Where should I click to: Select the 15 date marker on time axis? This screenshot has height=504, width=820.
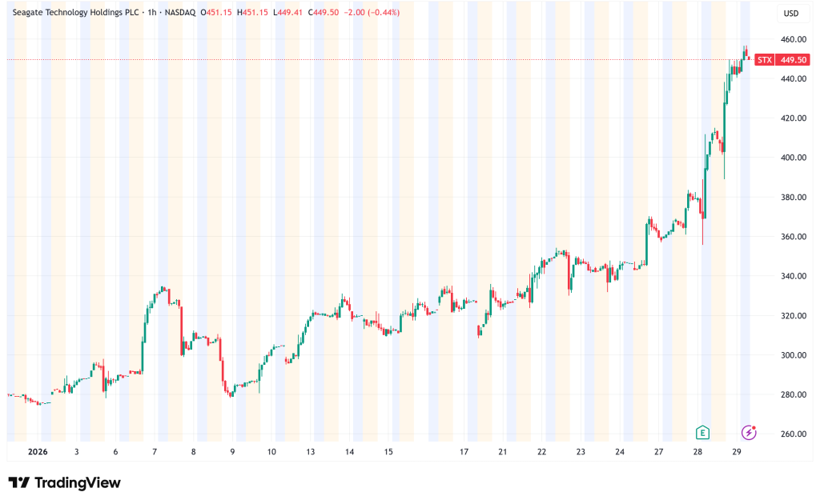pyautogui.click(x=388, y=452)
